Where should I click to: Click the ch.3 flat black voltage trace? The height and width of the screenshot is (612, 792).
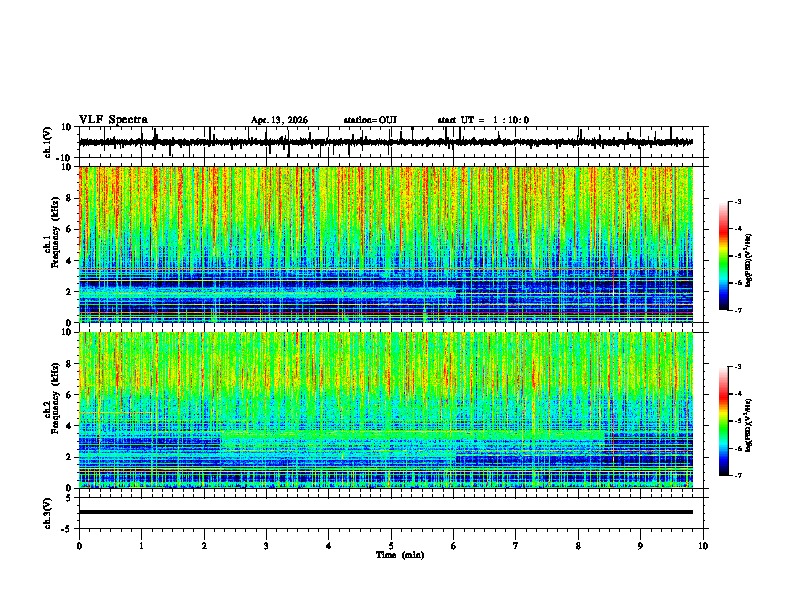click(x=386, y=512)
